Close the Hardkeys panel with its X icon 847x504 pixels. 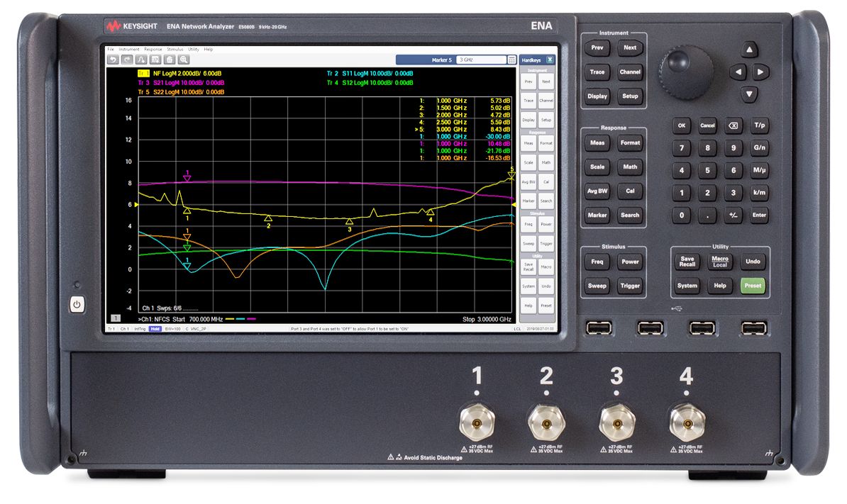click(x=550, y=60)
